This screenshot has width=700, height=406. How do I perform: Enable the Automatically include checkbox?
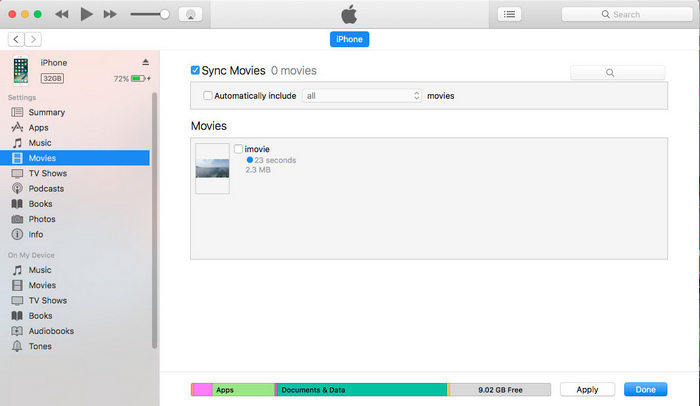[208, 96]
